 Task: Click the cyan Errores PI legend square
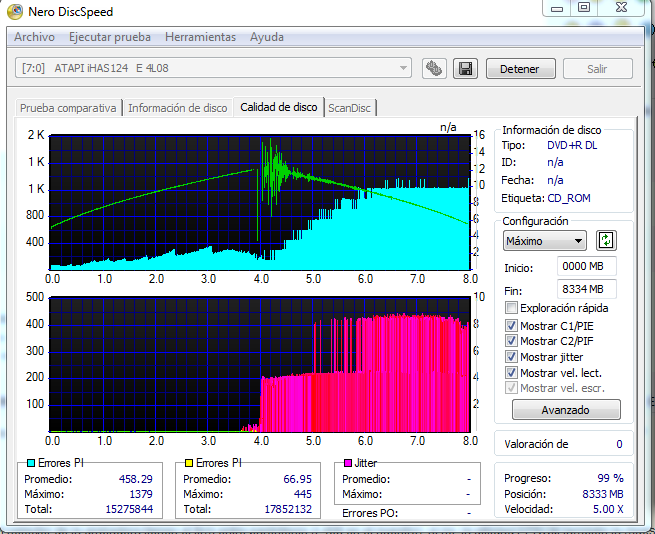point(29,463)
